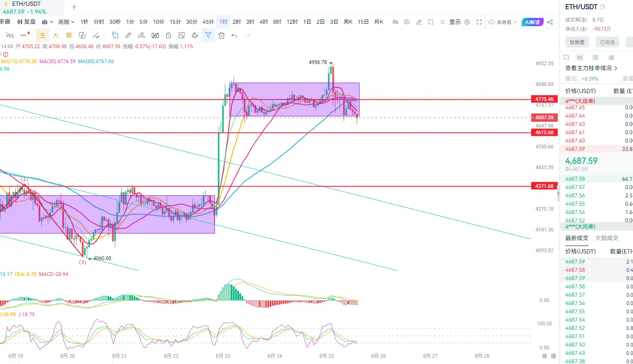Collapse the right panel with side arrow
The width and height of the screenshot is (633, 364).
[558, 193]
